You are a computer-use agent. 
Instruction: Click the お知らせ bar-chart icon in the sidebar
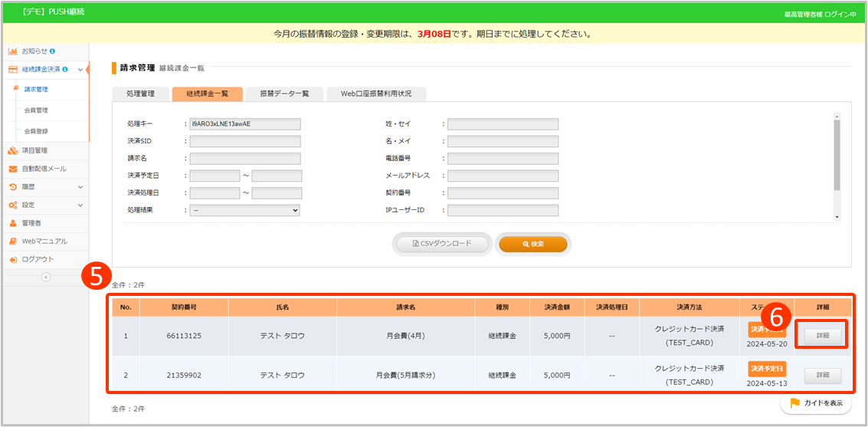[x=12, y=51]
